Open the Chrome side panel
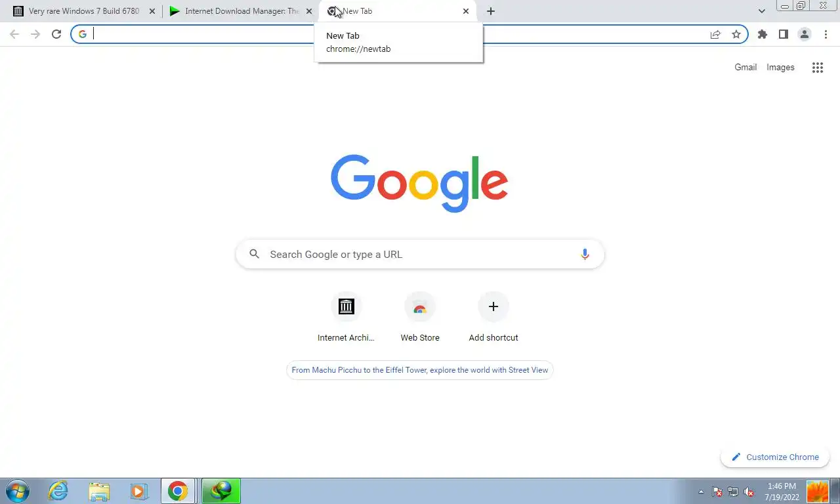 coord(783,34)
